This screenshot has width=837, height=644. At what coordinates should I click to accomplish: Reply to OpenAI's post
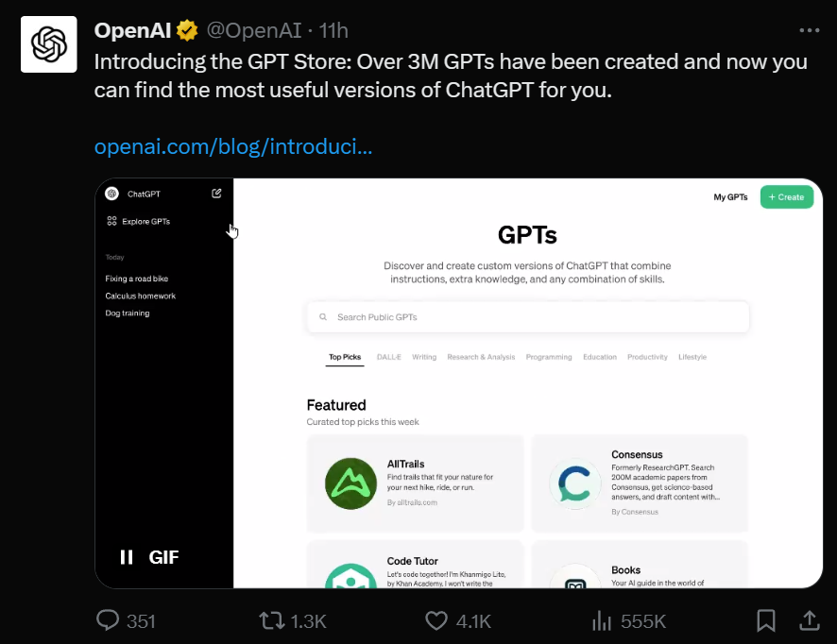(x=106, y=620)
